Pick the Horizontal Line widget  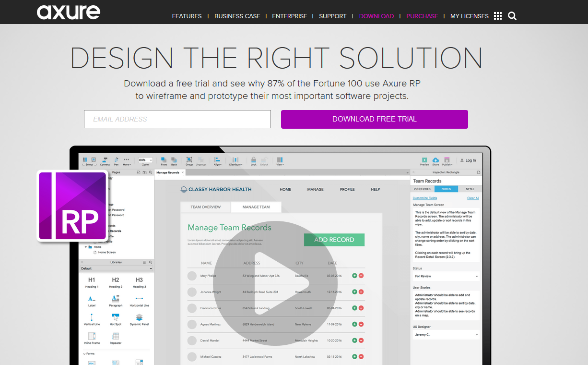click(x=139, y=301)
